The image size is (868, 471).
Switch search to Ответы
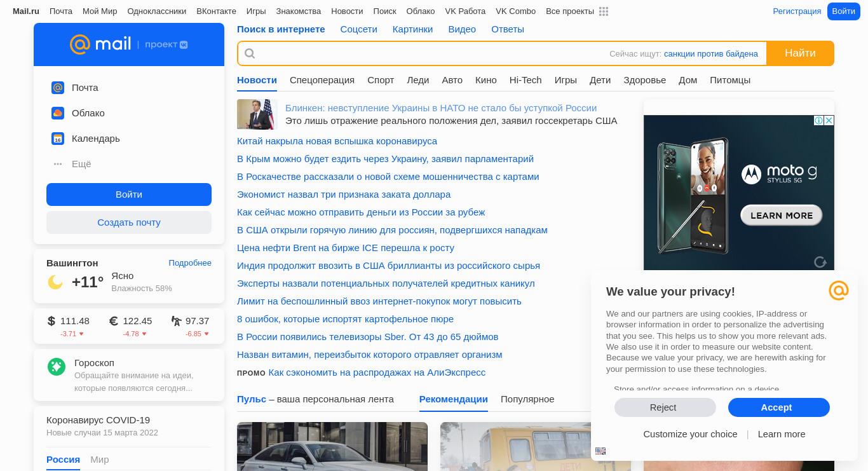tap(508, 29)
